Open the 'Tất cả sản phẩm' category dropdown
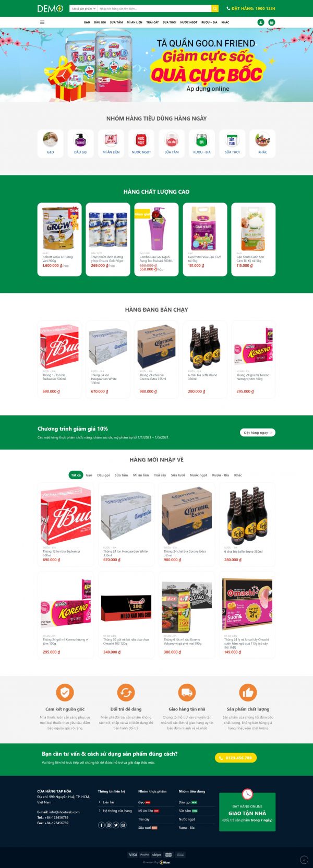 click(x=83, y=8)
